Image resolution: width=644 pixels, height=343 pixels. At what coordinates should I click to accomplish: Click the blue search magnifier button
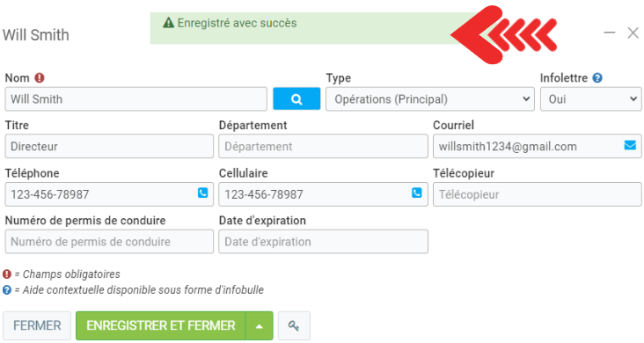296,99
